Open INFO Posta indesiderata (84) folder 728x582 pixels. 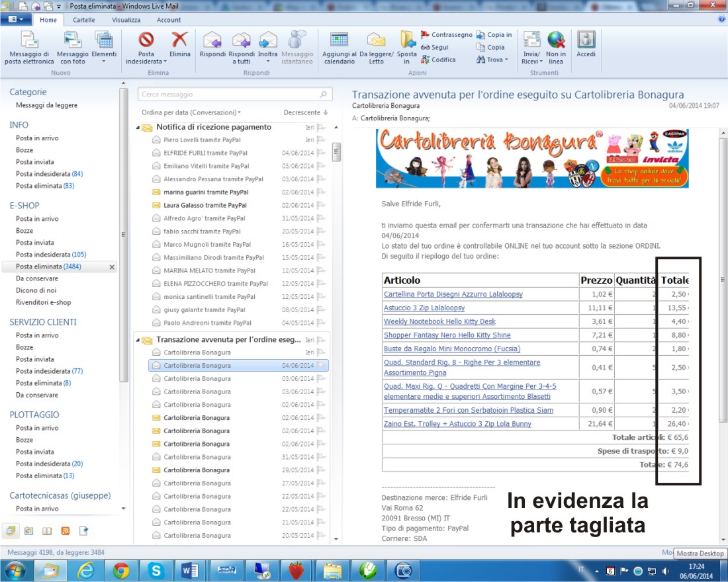pos(49,174)
